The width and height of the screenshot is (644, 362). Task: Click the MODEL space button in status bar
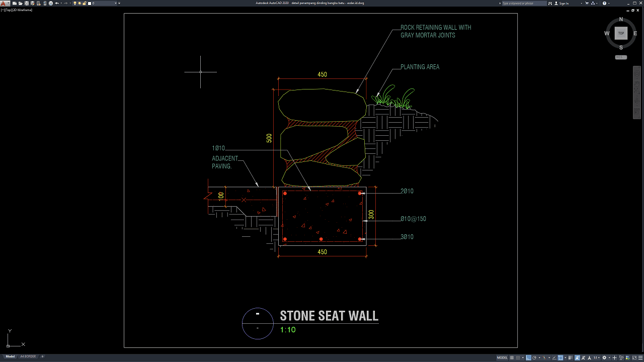click(x=502, y=357)
